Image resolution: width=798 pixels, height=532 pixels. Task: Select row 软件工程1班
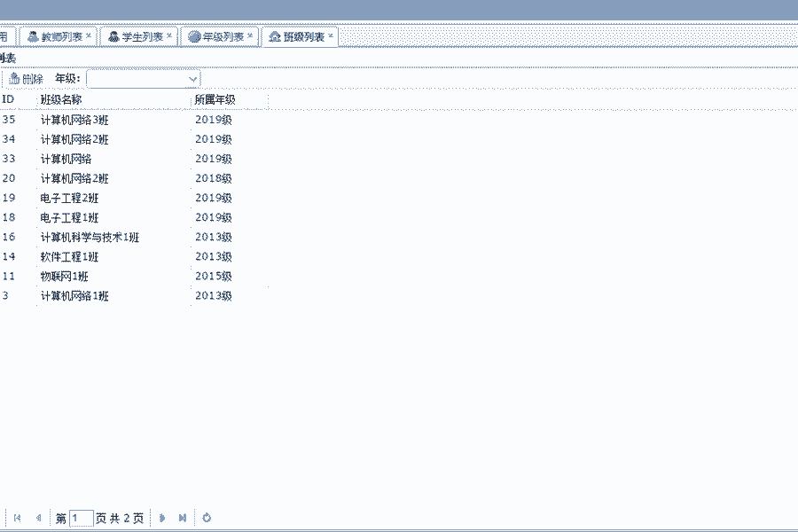coord(134,257)
